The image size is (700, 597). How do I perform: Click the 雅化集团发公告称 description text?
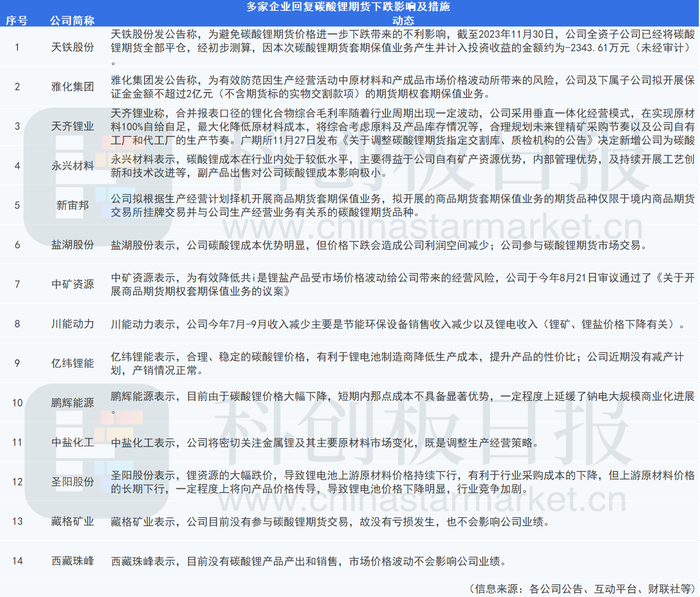[403, 87]
